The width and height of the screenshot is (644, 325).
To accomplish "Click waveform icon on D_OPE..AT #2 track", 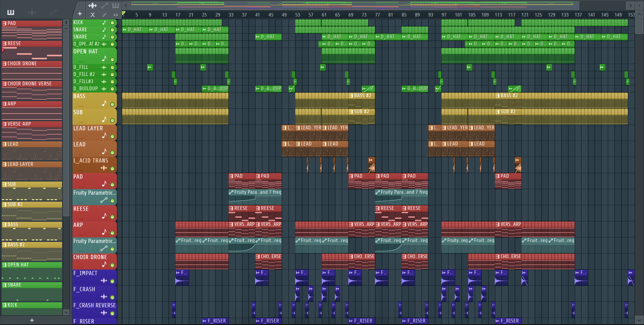I will (x=104, y=44).
